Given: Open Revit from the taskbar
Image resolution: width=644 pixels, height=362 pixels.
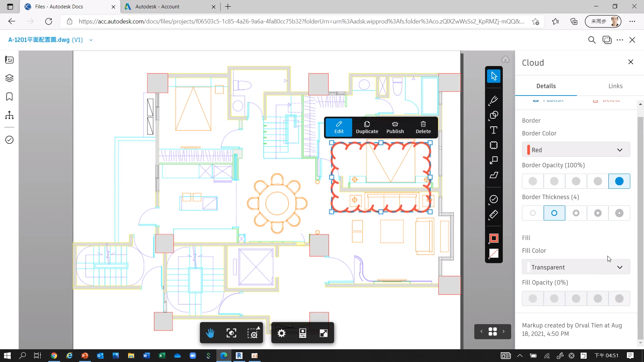Looking at the screenshot, I should point(239,356).
